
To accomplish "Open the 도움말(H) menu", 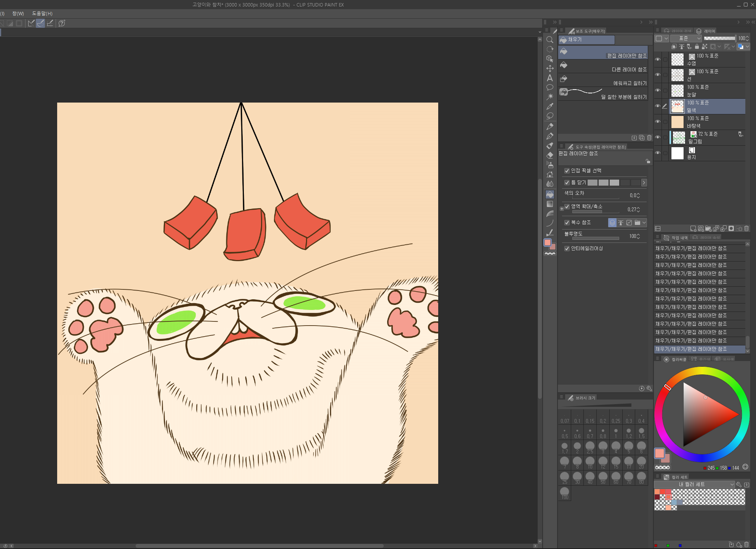I will pyautogui.click(x=42, y=13).
